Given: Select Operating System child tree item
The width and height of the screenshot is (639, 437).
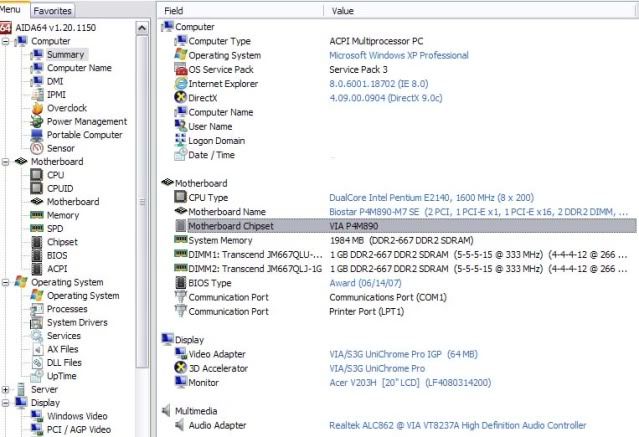Looking at the screenshot, I should click(x=83, y=296).
